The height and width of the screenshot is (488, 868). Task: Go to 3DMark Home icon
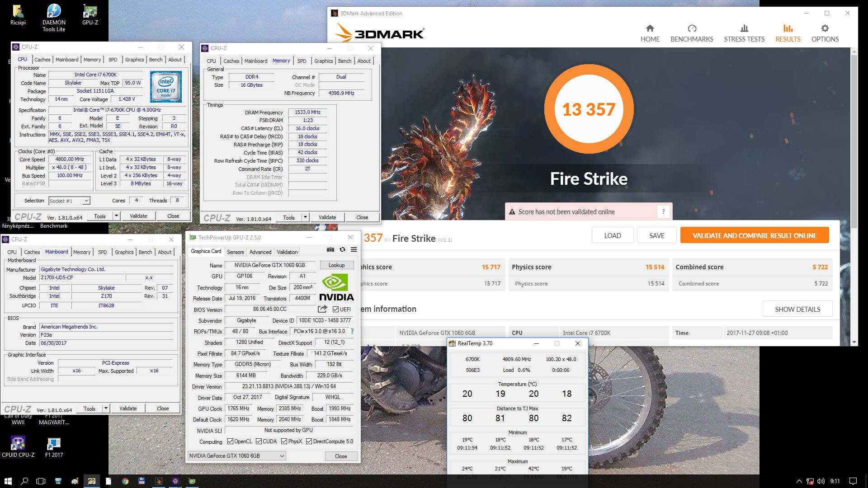[650, 28]
